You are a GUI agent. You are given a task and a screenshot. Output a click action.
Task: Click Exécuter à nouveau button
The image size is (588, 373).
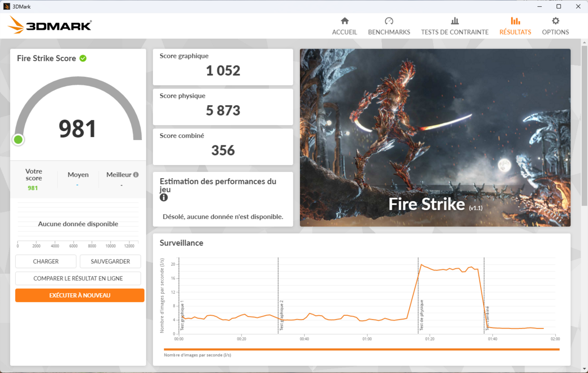(80, 295)
